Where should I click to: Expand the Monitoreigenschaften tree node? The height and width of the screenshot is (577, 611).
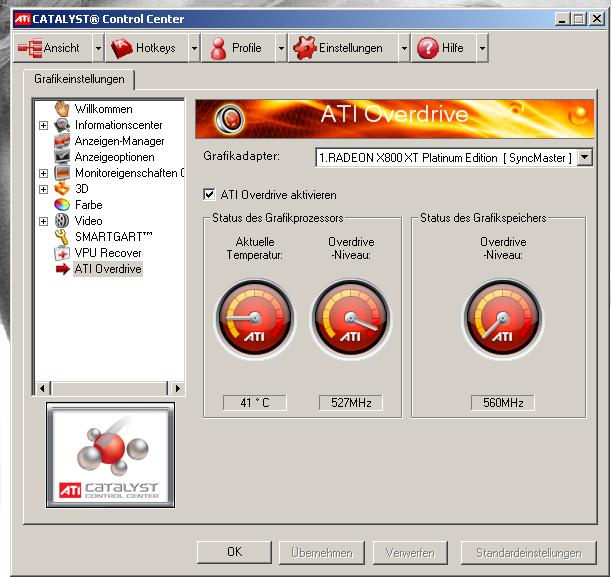click(x=44, y=173)
